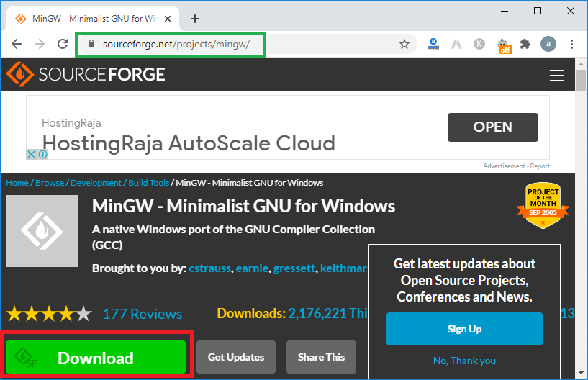Open the Advertisement - Report link
This screenshot has height=380, width=588.
(x=516, y=166)
